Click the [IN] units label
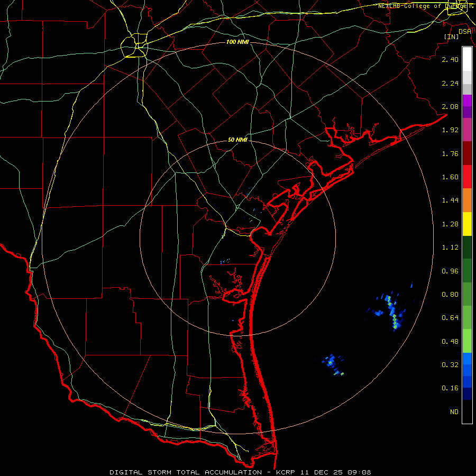This screenshot has height=476, width=476. 452,36
